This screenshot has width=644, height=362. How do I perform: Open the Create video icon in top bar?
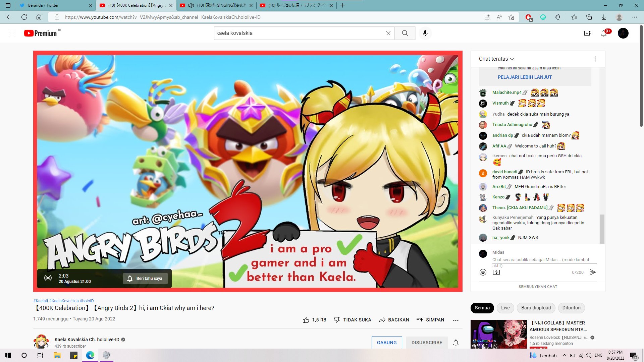point(588,33)
